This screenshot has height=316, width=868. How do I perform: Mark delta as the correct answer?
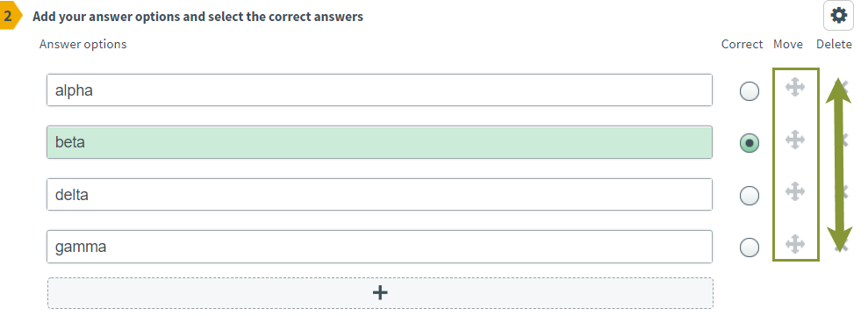coord(750,196)
